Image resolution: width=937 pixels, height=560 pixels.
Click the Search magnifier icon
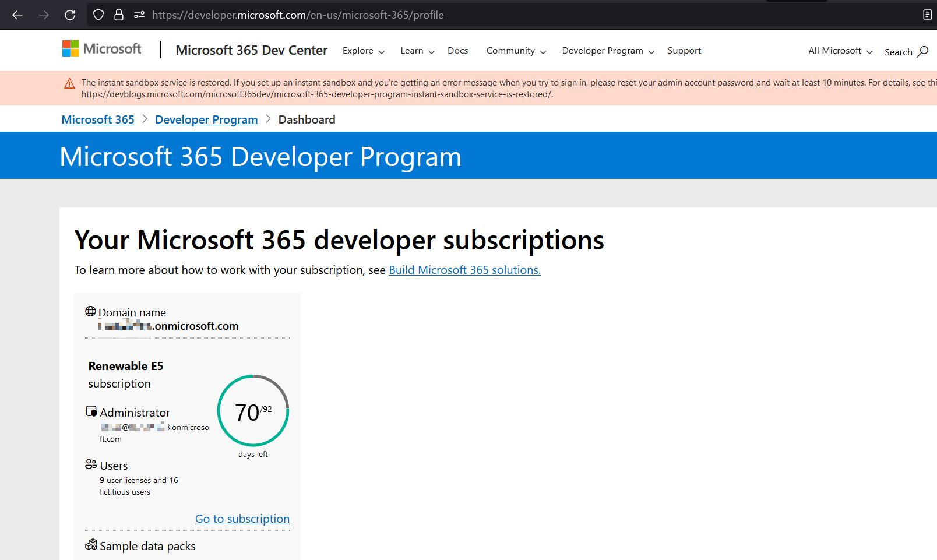point(922,52)
